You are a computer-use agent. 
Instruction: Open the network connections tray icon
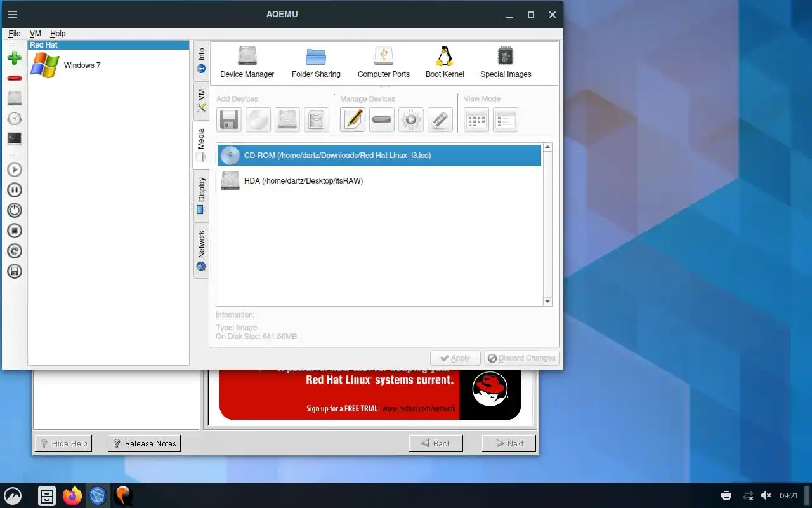[749, 495]
